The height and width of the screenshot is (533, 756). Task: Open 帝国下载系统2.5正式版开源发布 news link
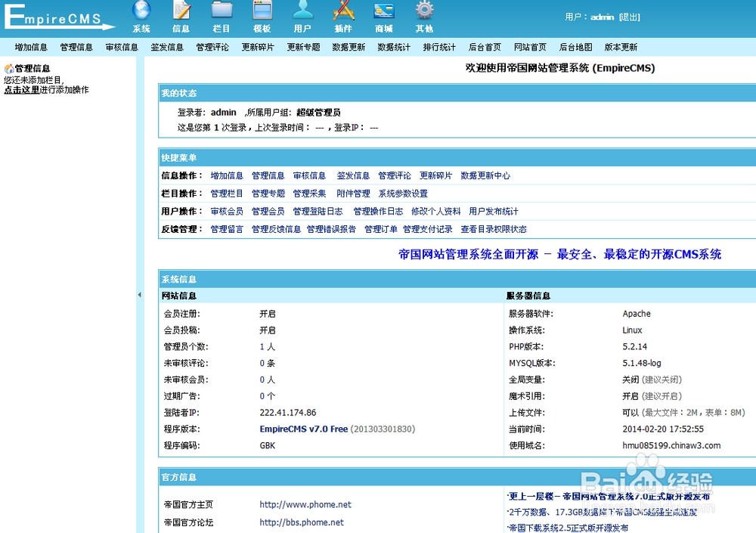(568, 528)
